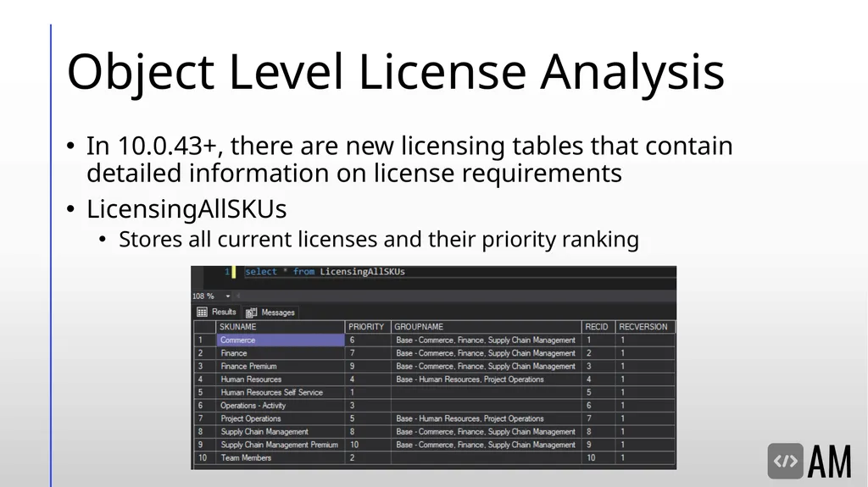Click priority value 10 for Supply Chain Management Premium

click(368, 445)
